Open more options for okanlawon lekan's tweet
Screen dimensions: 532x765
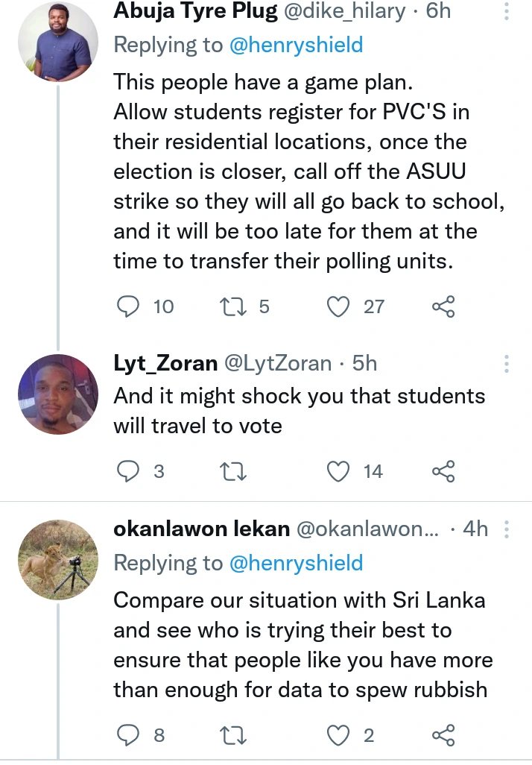507,529
